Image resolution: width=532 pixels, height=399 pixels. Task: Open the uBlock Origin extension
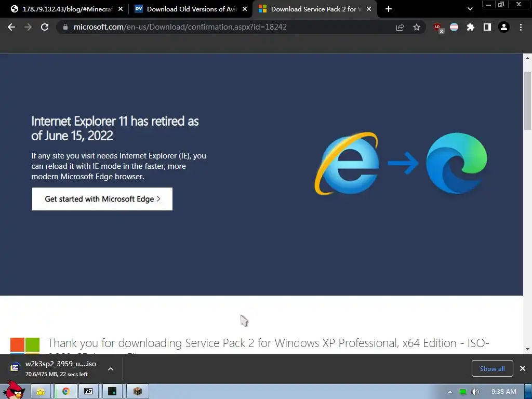click(438, 28)
